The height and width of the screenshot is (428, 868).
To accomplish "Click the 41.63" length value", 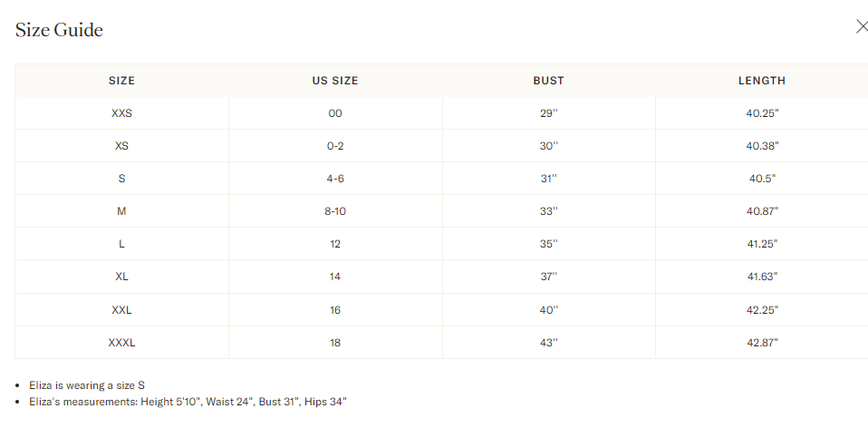I will (x=762, y=277).
